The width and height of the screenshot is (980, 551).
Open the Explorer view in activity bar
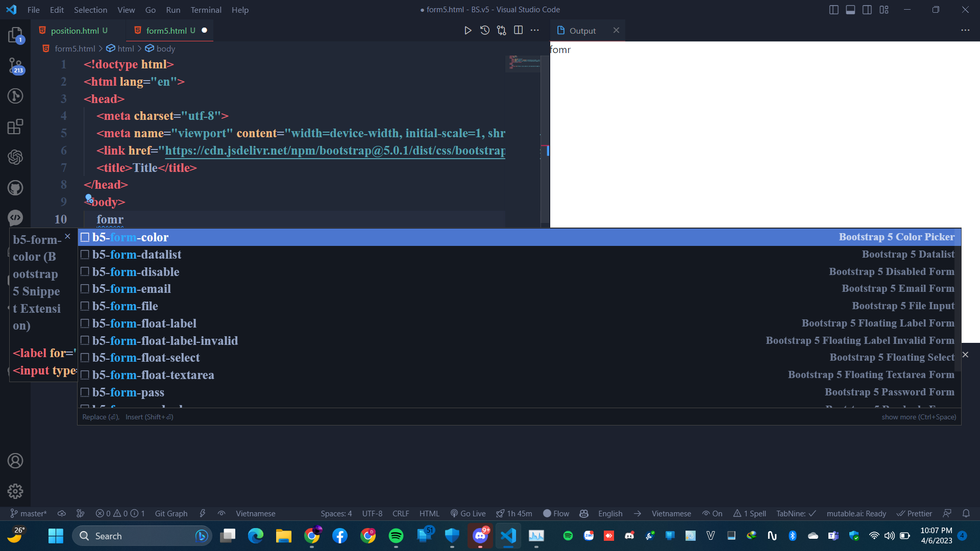(15, 35)
